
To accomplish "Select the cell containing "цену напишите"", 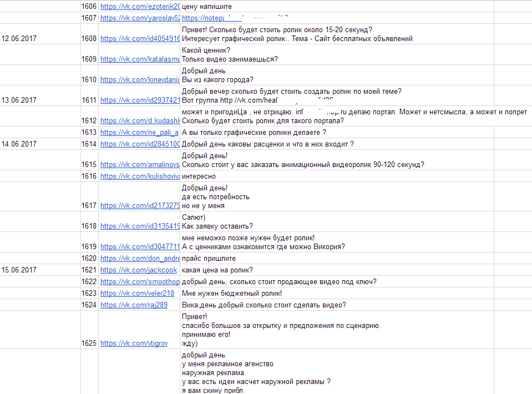I will click(x=277, y=7).
